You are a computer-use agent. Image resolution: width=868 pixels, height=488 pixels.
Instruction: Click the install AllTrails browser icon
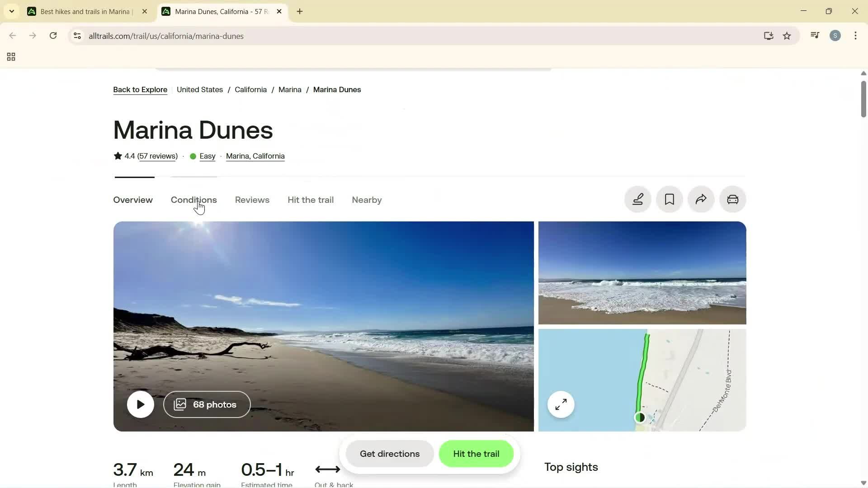click(769, 36)
